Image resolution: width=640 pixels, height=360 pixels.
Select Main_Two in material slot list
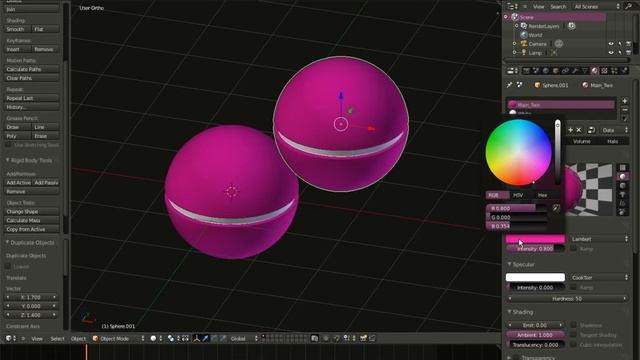click(x=561, y=105)
